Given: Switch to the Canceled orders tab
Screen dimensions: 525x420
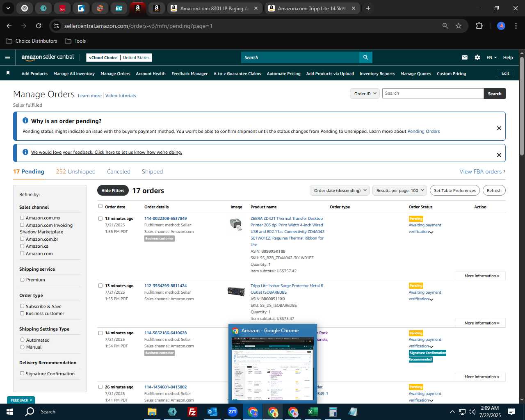Looking at the screenshot, I should tap(119, 171).
